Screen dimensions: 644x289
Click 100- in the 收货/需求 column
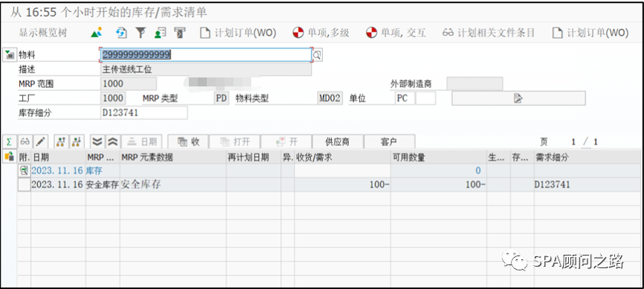379,185
